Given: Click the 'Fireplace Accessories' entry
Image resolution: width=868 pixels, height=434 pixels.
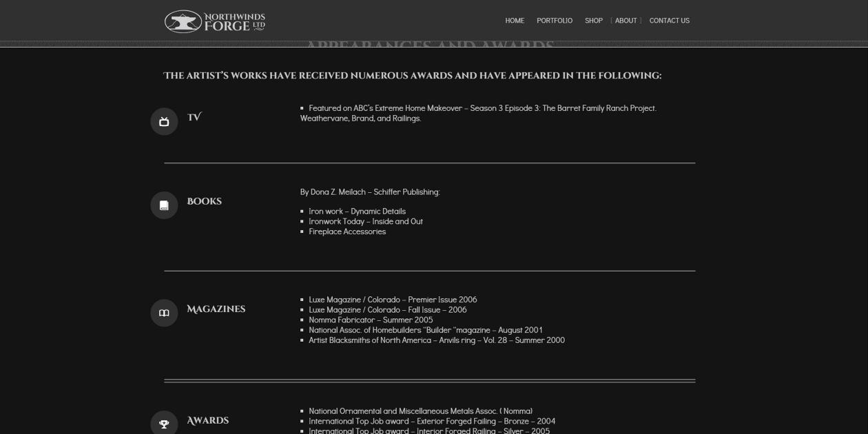Looking at the screenshot, I should [x=347, y=231].
